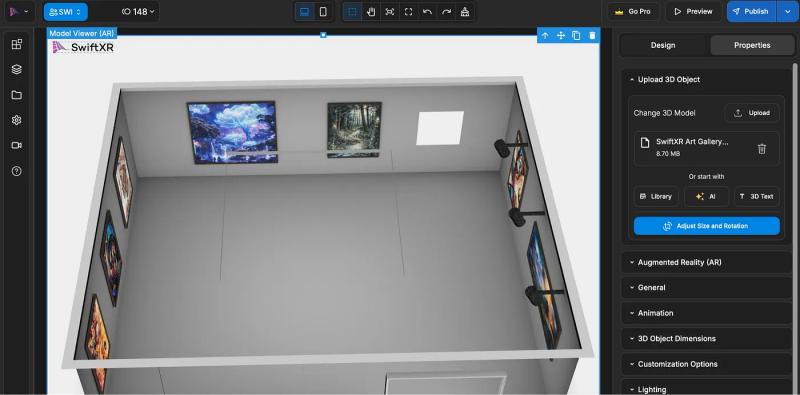
Task: Open the 3D model Library
Action: pyautogui.click(x=656, y=196)
